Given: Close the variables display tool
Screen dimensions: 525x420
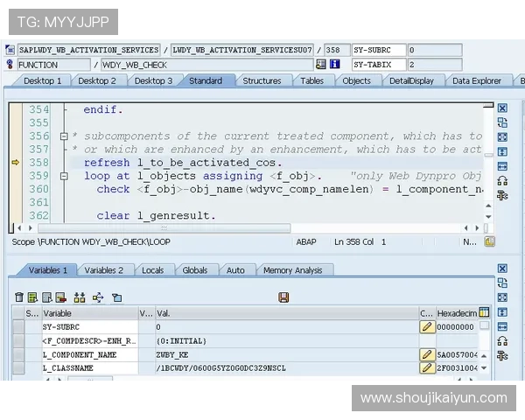Looking at the screenshot, I should (502, 269).
